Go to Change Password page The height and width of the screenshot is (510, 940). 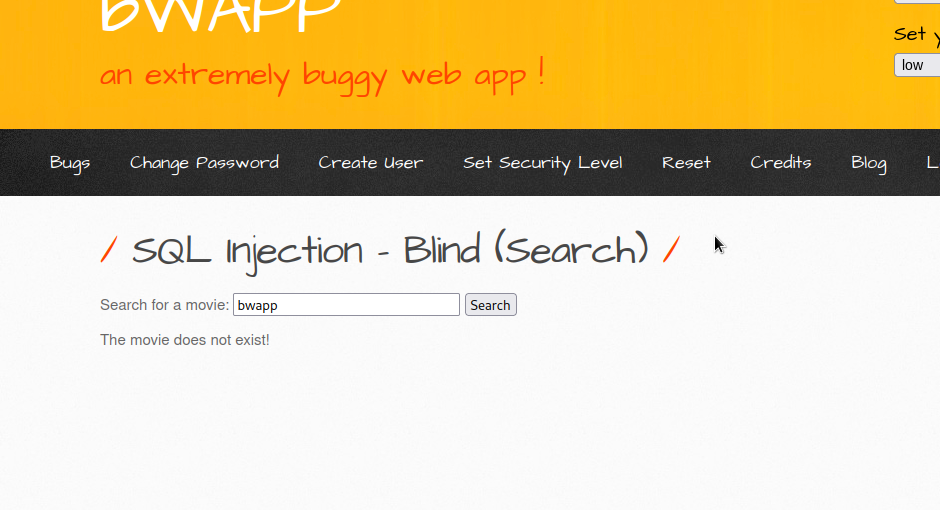[x=204, y=163]
